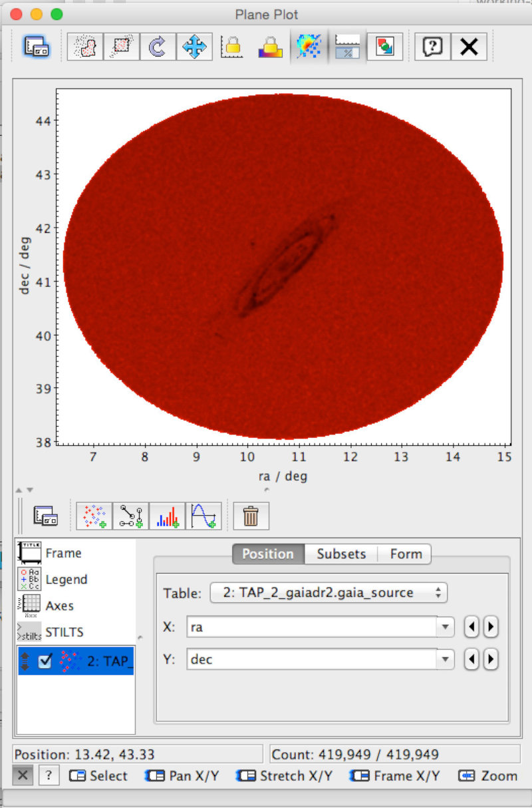Switch to the Form tab
532x808 pixels.
point(405,554)
